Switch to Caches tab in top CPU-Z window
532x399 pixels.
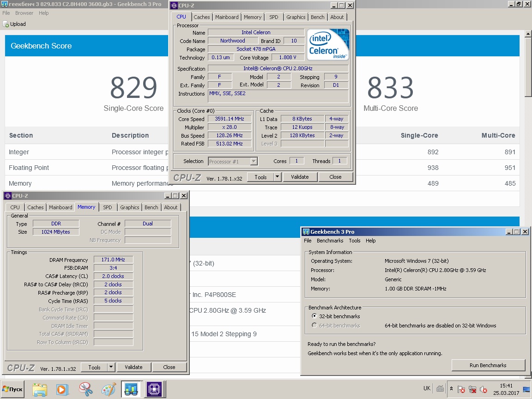[x=201, y=17]
